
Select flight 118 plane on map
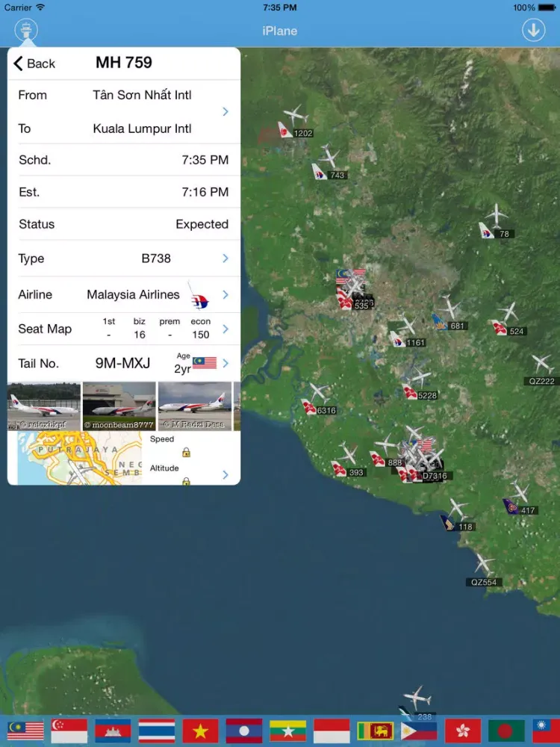(x=458, y=509)
